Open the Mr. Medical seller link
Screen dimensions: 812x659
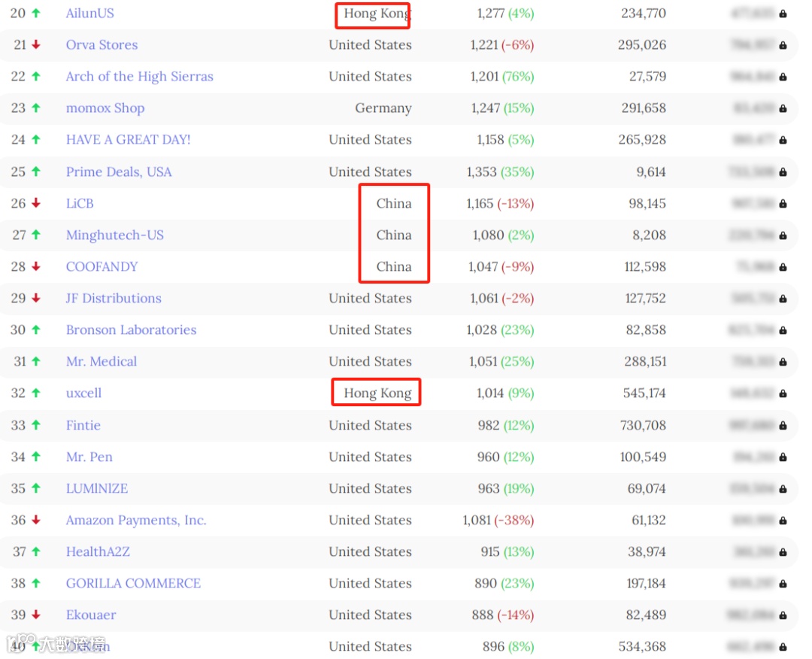(x=101, y=362)
